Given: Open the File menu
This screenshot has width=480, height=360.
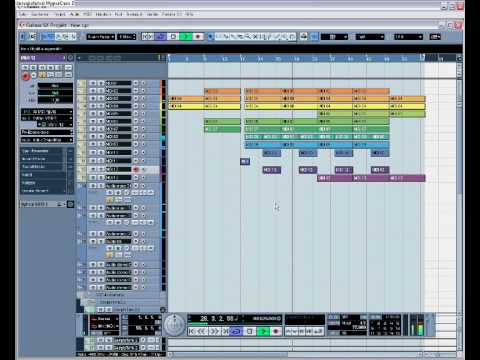Looking at the screenshot, I should (23, 14).
